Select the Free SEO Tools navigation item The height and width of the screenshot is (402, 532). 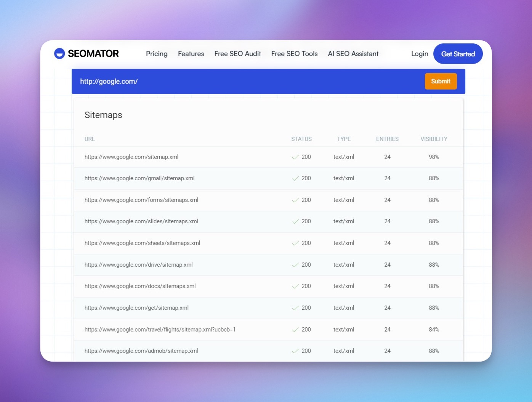coord(294,54)
